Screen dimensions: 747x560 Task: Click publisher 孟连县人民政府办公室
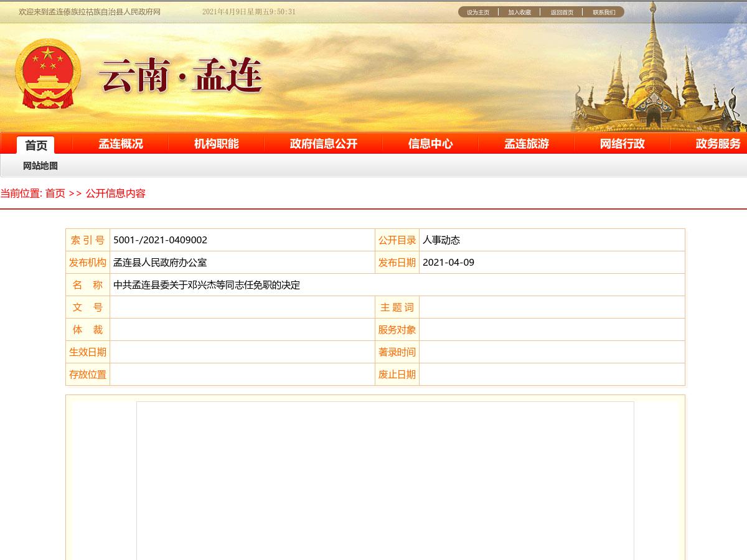(160, 263)
